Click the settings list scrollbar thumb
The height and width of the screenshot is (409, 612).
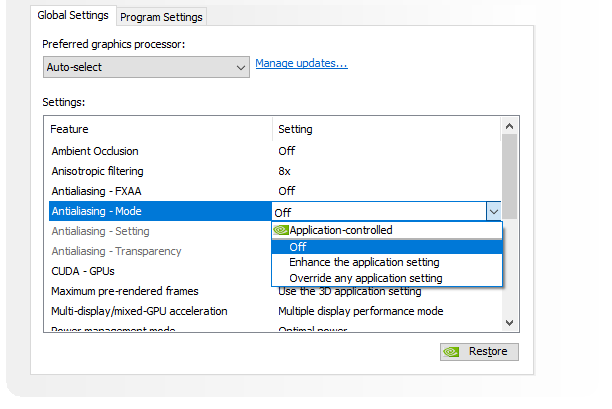(509, 177)
